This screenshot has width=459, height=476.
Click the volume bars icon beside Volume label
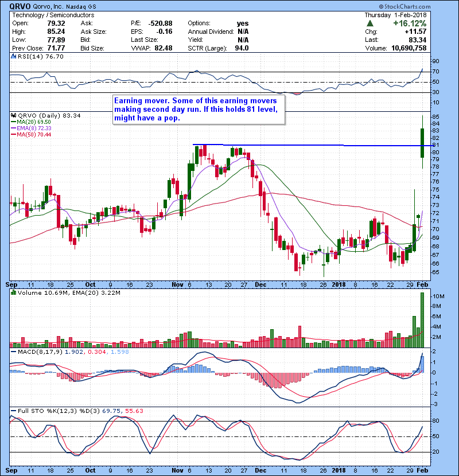13,292
